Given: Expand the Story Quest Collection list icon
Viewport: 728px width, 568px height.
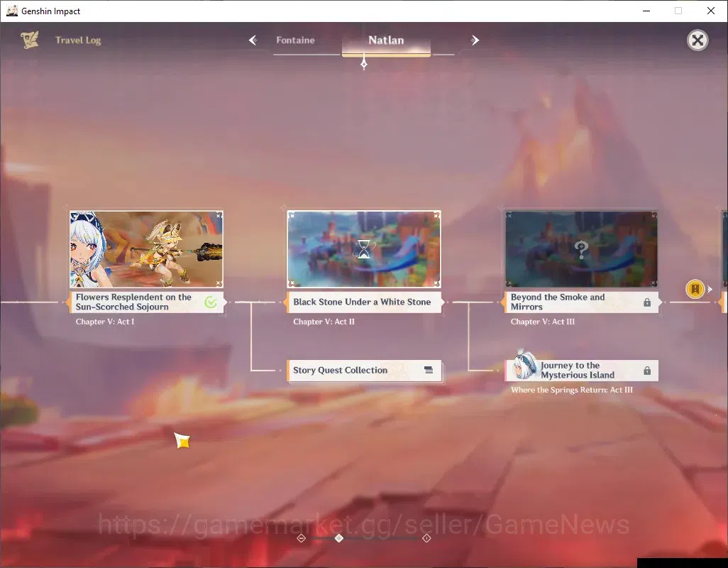Looking at the screenshot, I should click(429, 370).
